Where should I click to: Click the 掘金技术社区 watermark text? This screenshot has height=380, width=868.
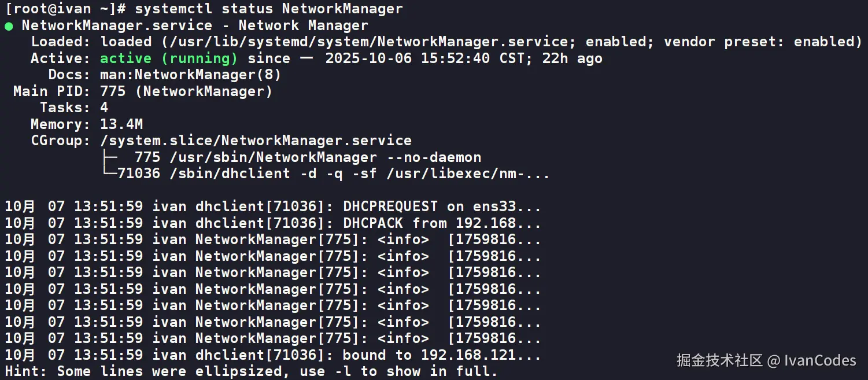click(x=719, y=360)
